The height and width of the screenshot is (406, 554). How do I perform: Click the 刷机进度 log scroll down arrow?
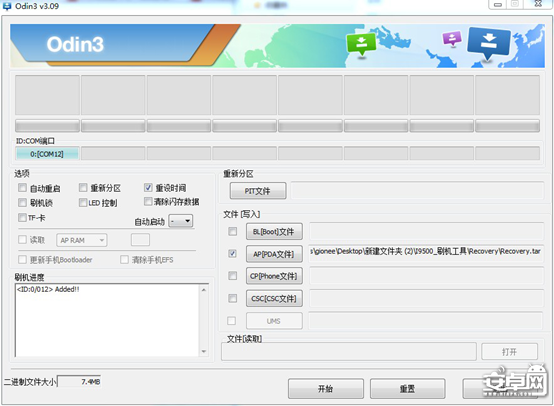click(204, 351)
